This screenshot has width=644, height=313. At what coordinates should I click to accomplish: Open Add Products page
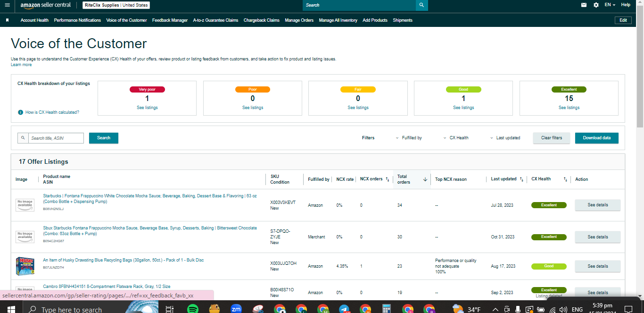coord(375,20)
